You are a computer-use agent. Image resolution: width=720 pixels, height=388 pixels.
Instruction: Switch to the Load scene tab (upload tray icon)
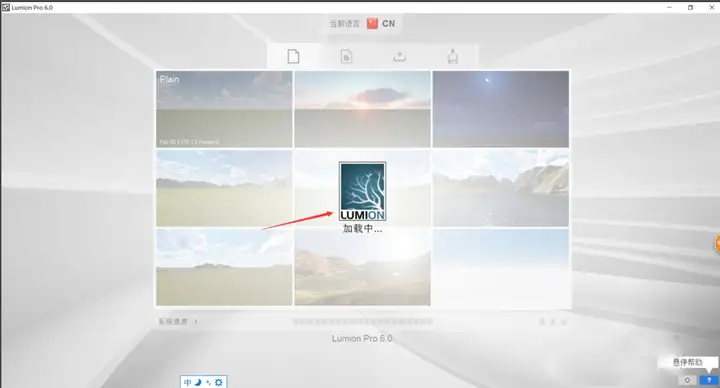point(399,56)
